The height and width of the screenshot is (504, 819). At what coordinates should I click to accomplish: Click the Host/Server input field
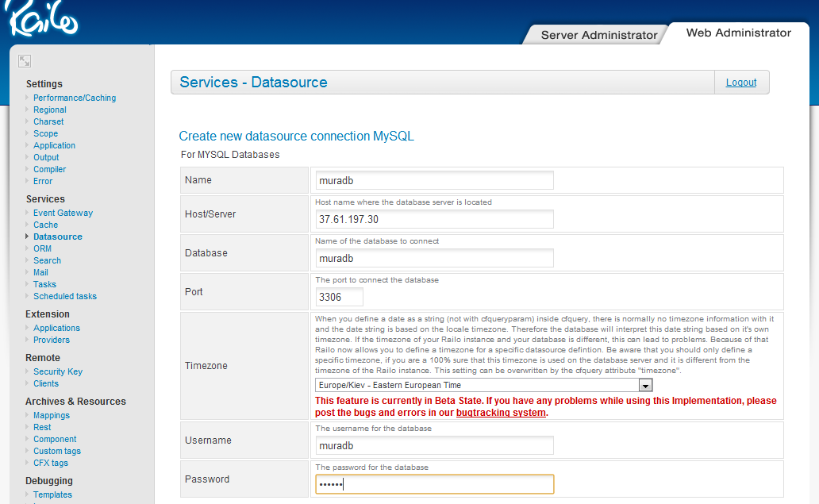point(434,219)
